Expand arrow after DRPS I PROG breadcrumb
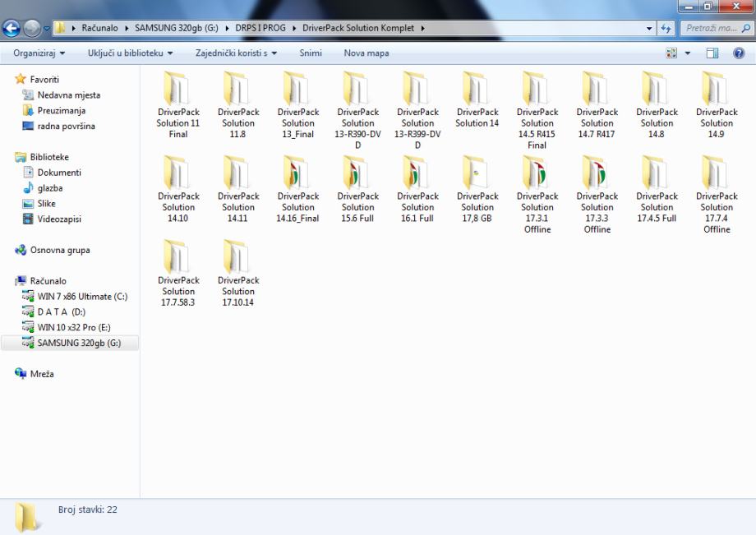756x535 pixels. point(294,29)
